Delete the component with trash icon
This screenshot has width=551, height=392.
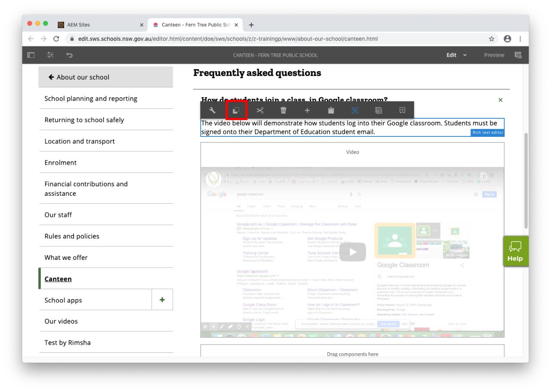point(283,111)
